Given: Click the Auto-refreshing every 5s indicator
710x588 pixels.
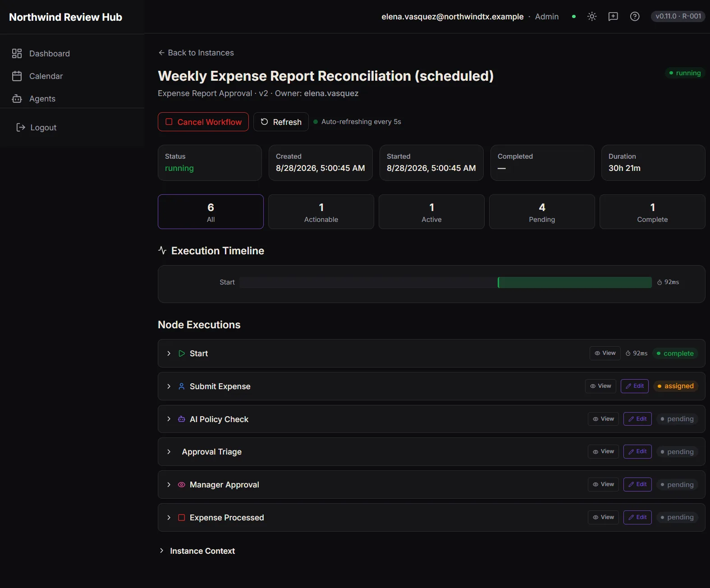Looking at the screenshot, I should tap(357, 122).
